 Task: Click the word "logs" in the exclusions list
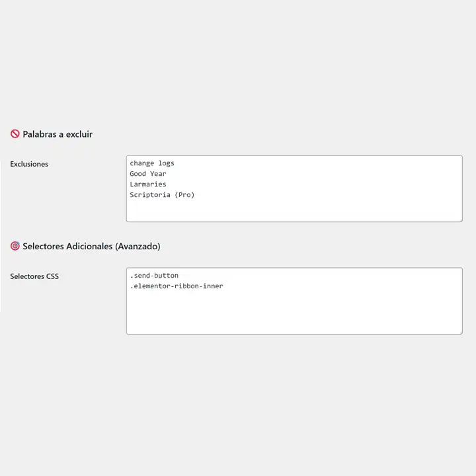166,163
